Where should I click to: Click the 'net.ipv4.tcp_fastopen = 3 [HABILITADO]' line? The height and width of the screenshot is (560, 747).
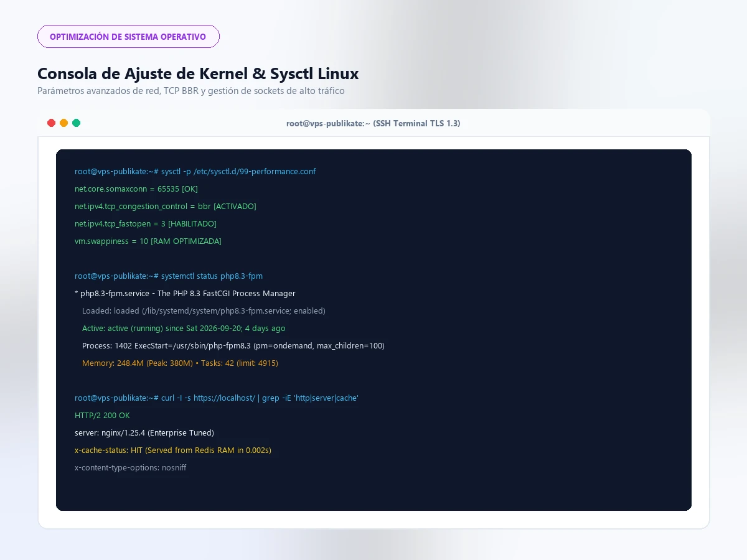click(146, 223)
